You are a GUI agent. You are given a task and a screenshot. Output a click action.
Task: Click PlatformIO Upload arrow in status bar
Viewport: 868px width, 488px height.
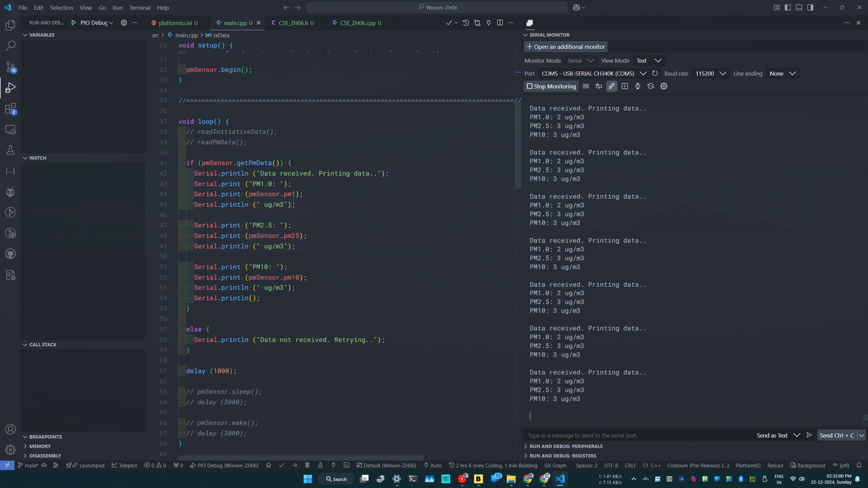pos(294,465)
